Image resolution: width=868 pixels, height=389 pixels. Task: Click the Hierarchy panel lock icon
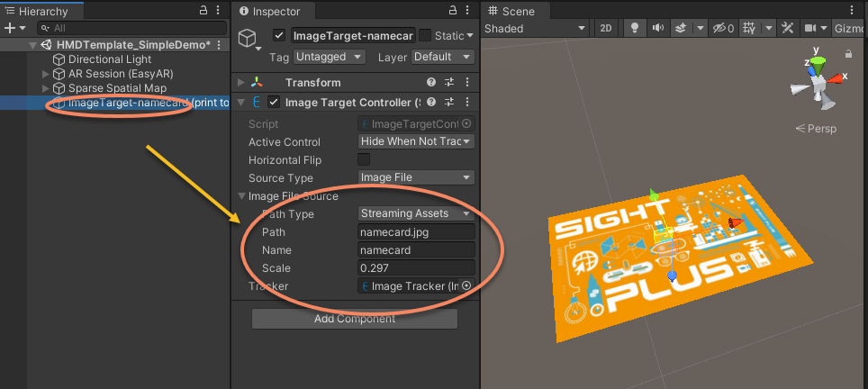[x=203, y=9]
